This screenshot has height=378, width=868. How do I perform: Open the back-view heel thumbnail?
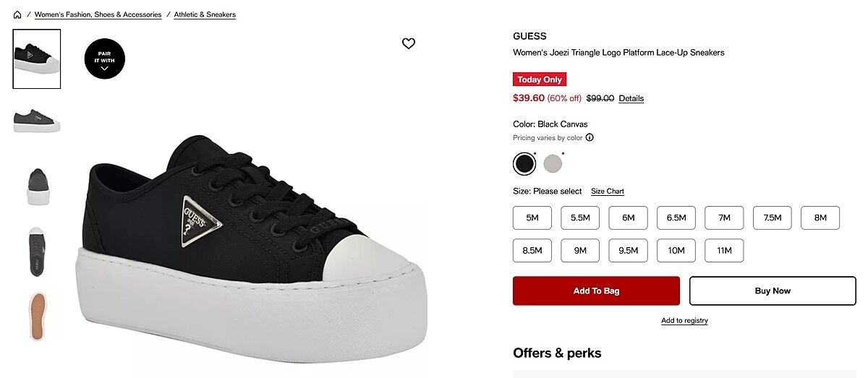37,186
